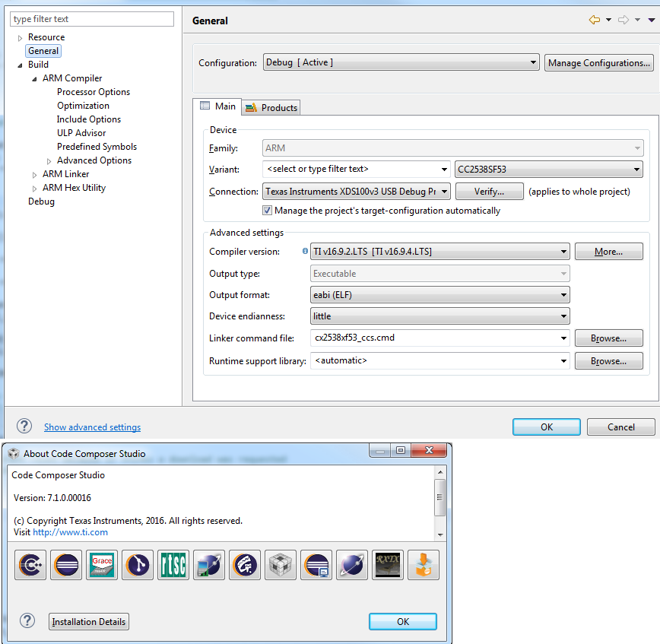Viewport: 660px width, 644px height.
Task: Click the orange download box icon
Action: click(x=424, y=565)
